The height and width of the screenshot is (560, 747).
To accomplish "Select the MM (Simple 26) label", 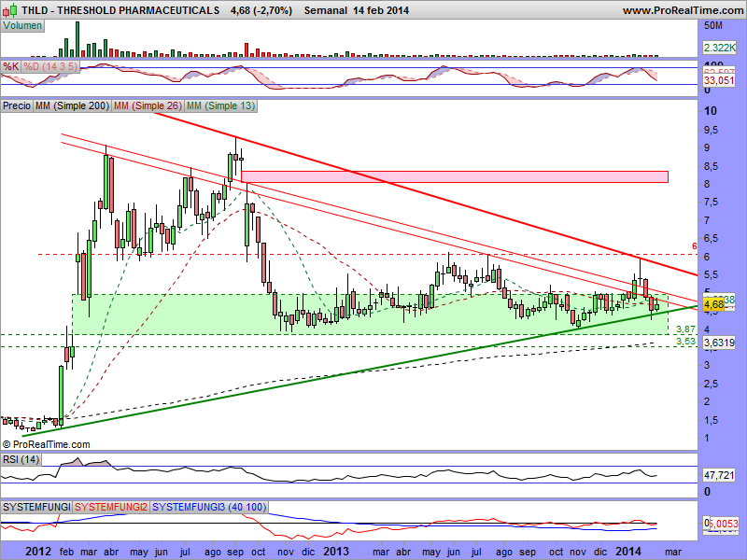I will click(x=148, y=105).
